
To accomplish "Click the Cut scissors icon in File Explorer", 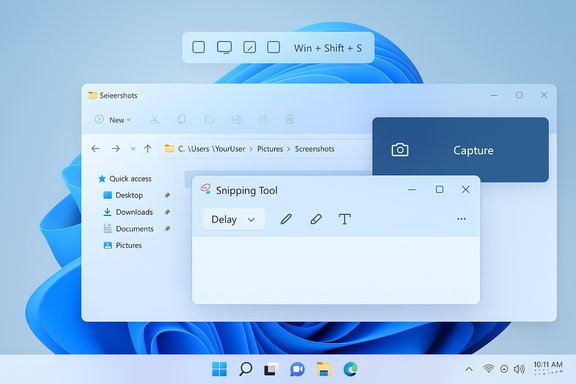I will click(x=155, y=119).
